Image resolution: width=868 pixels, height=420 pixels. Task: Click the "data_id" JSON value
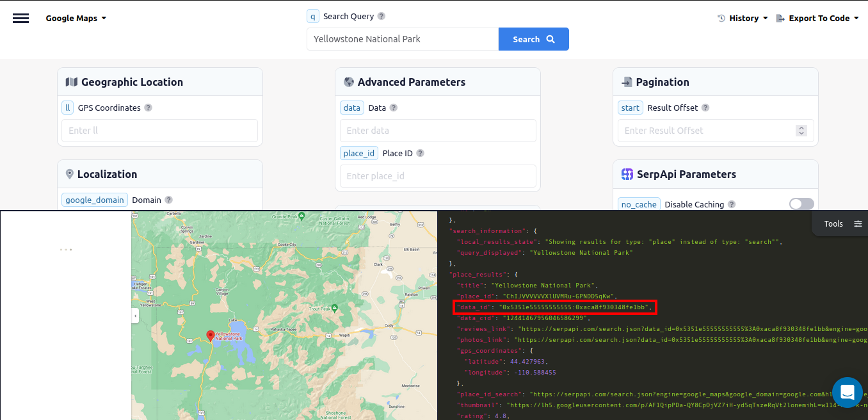click(x=575, y=307)
